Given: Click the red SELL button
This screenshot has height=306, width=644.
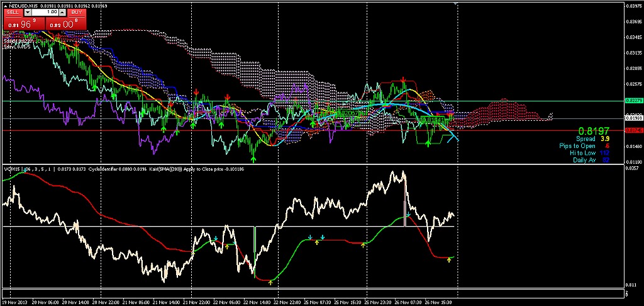Looking at the screenshot, I should [13, 13].
